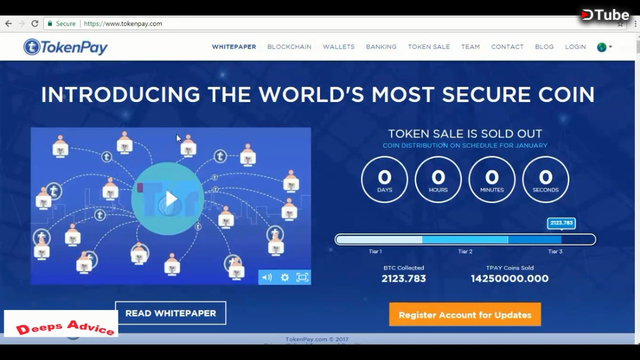
Task: Click the Hours countdown circle
Action: click(x=438, y=179)
